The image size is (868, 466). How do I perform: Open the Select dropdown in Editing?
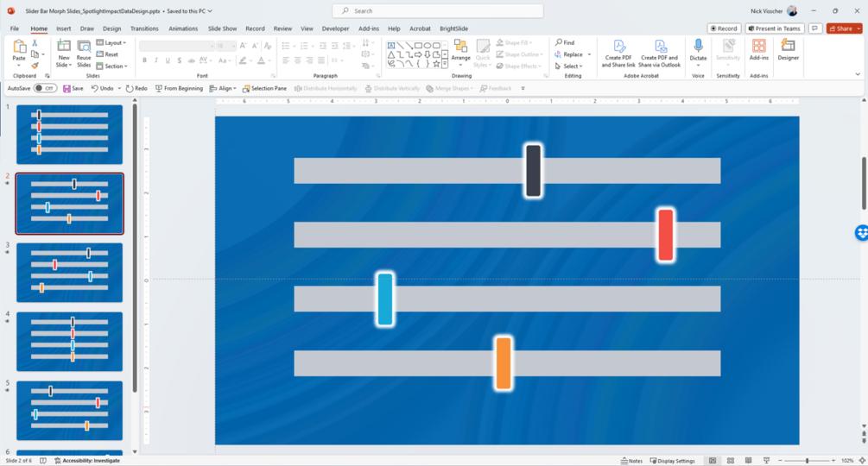pyautogui.click(x=568, y=66)
